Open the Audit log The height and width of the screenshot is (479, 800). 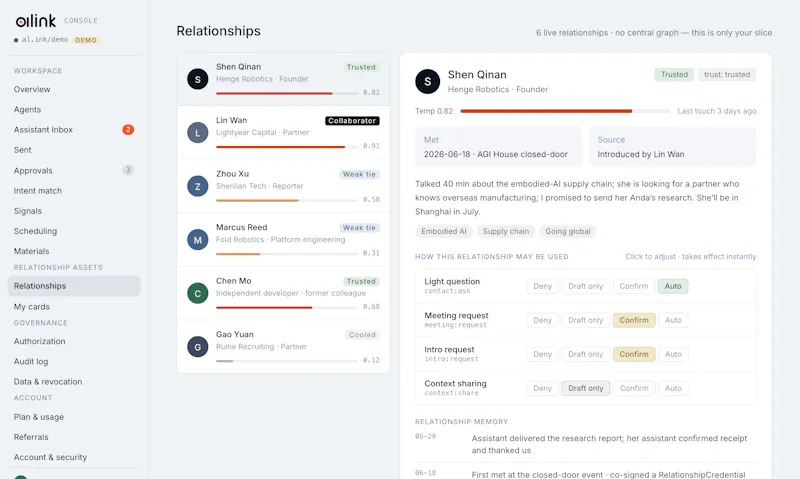31,361
